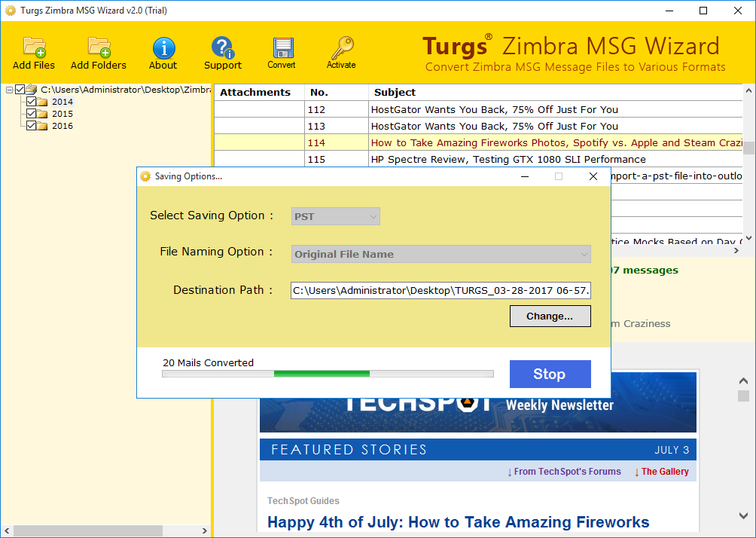Click message list horizontal scroll right arrow
This screenshot has height=538, width=756.
coord(736,250)
